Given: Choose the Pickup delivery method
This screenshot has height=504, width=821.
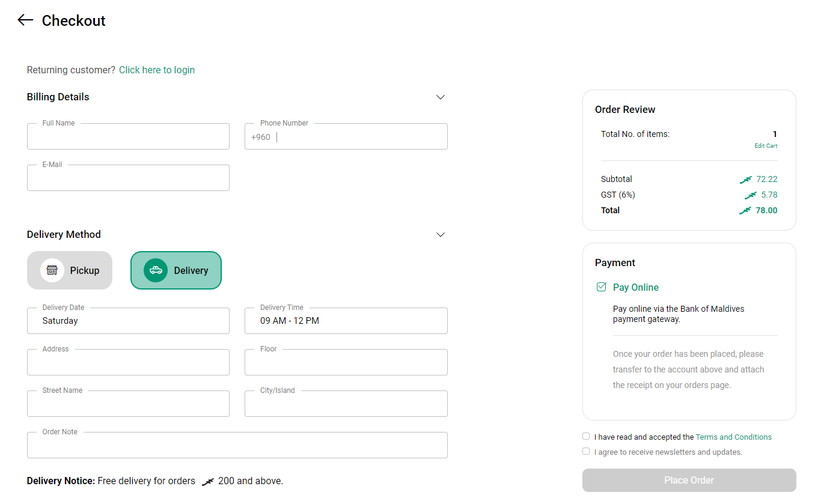Looking at the screenshot, I should [x=70, y=270].
